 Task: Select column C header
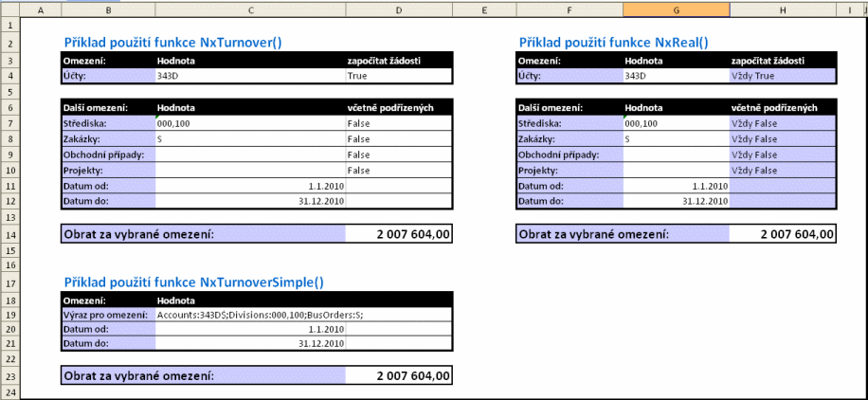(249, 9)
